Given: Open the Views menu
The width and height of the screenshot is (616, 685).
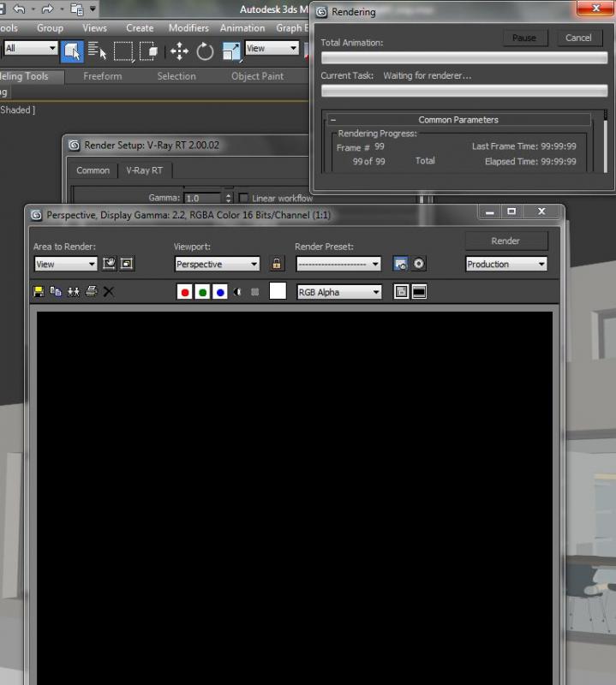Looking at the screenshot, I should tap(94, 28).
